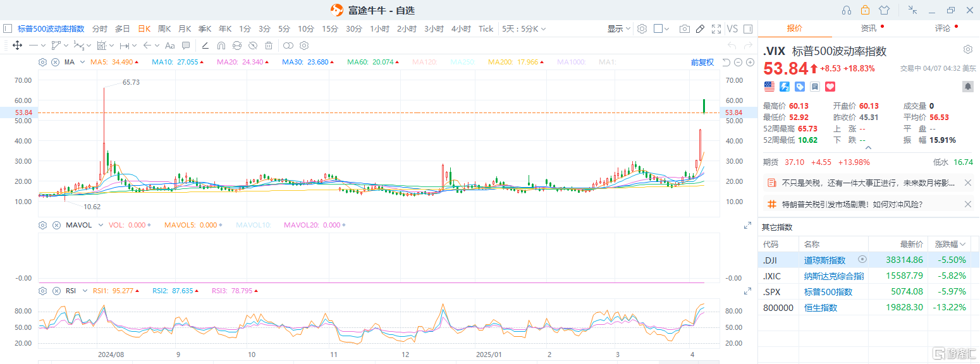
Task: Select the text annotation Aa tool
Action: pyautogui.click(x=169, y=45)
